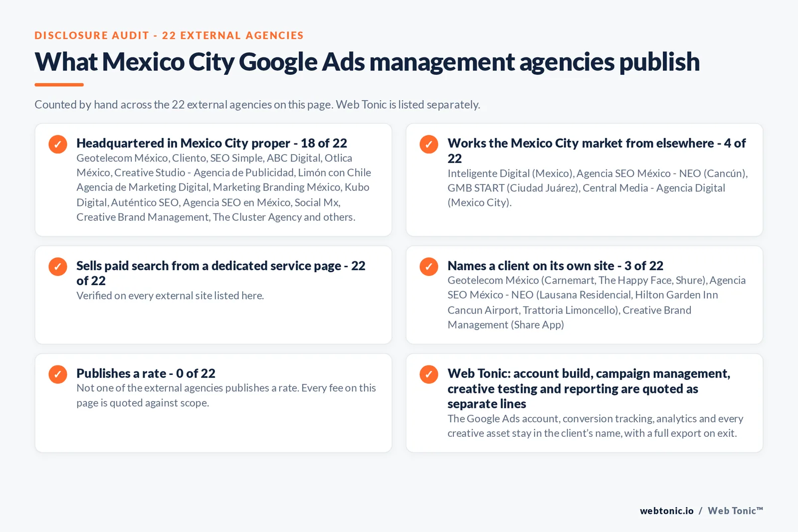Image resolution: width=798 pixels, height=532 pixels.
Task: Select the heading 'Works the Mexico City market from elsewhere'
Action: (x=597, y=151)
